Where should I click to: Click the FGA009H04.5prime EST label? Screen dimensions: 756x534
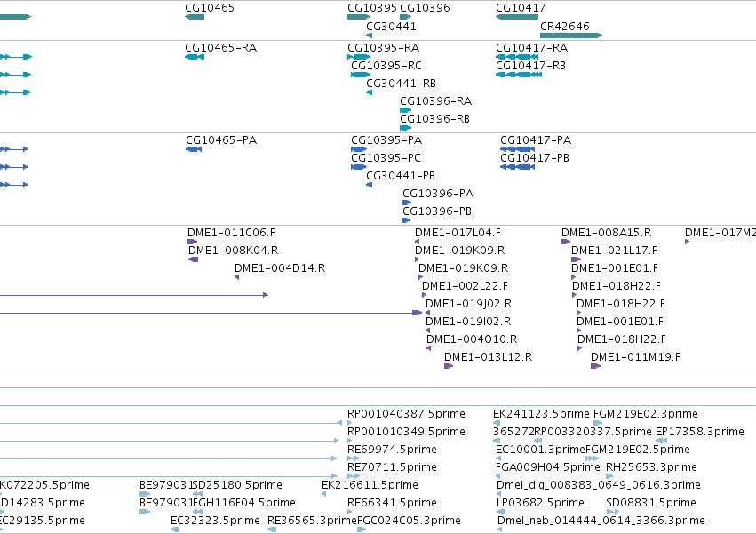click(548, 467)
